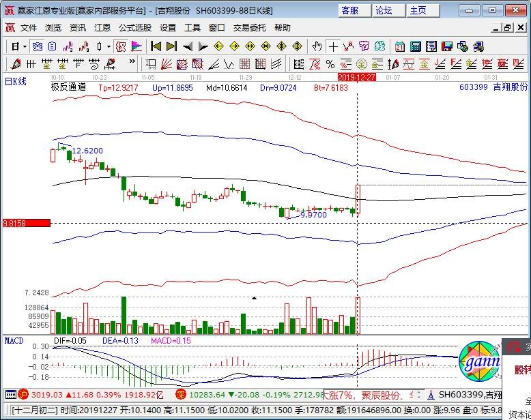This screenshot has height=420, width=531.
Task: Expand the period selector dropdown arrow
Action: click(25, 46)
